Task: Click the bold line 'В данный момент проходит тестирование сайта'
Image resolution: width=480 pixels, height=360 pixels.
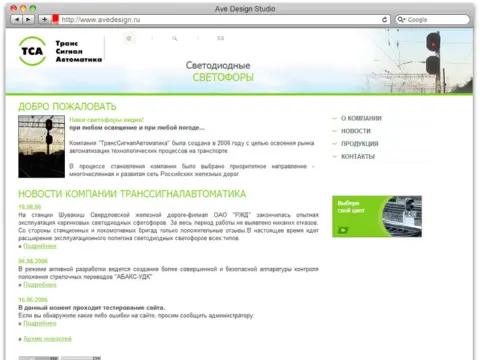Action: tap(92, 307)
